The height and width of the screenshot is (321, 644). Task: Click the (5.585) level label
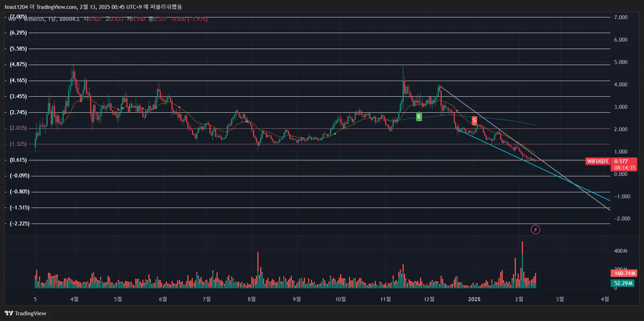(18, 49)
